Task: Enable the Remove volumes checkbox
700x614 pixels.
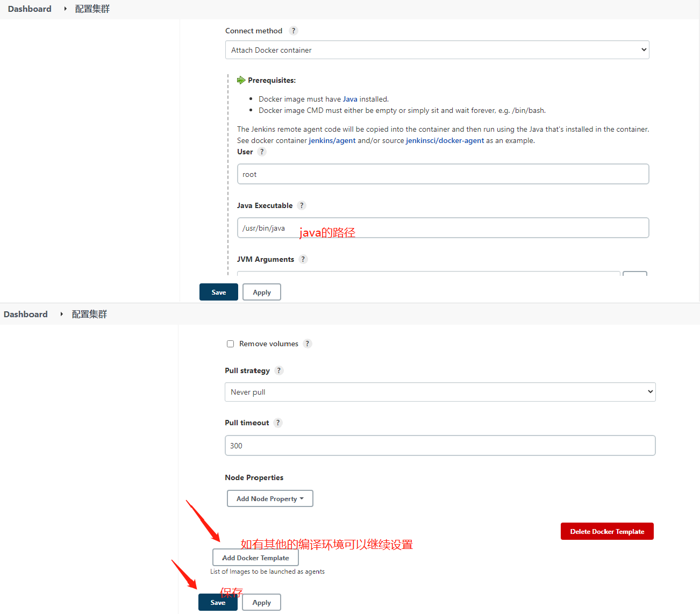Action: [x=230, y=344]
